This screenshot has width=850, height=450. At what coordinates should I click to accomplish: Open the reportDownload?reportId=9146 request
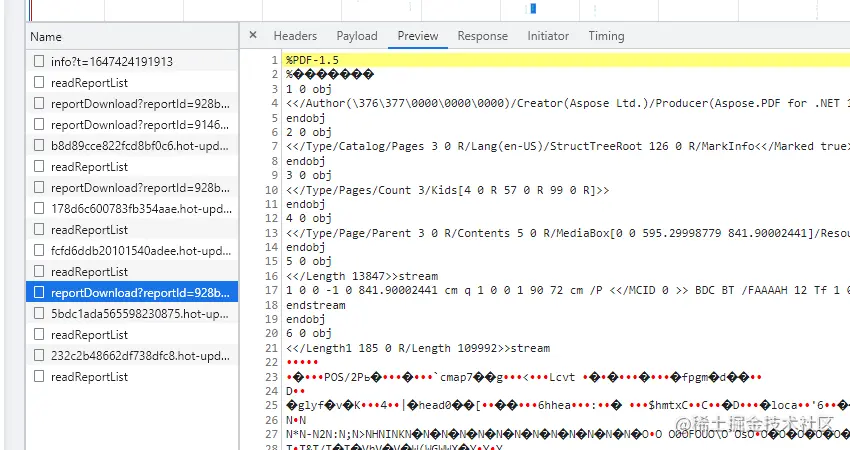pos(140,125)
